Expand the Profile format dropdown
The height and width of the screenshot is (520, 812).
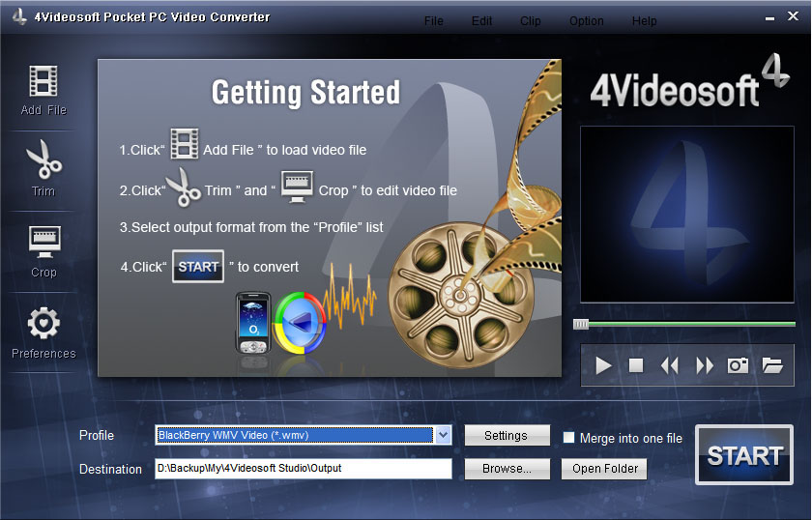click(443, 435)
